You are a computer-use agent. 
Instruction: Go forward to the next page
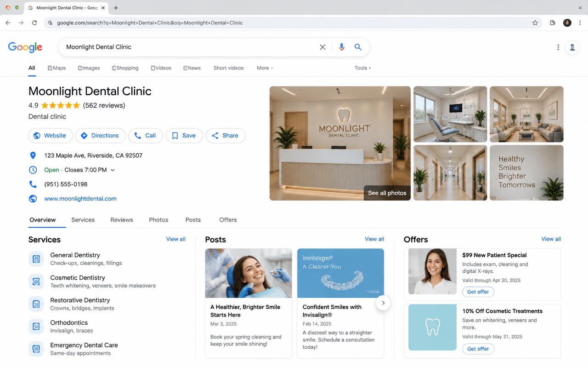click(x=21, y=23)
